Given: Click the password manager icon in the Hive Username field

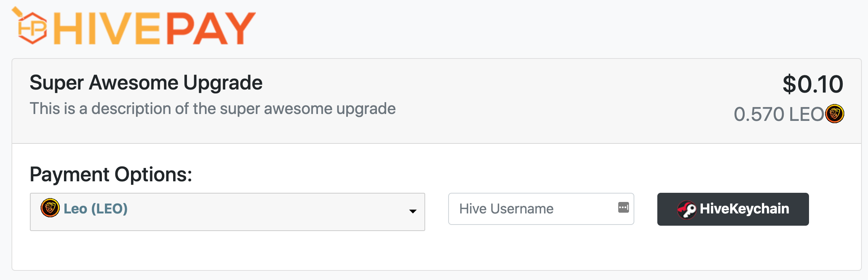Looking at the screenshot, I should point(623,207).
